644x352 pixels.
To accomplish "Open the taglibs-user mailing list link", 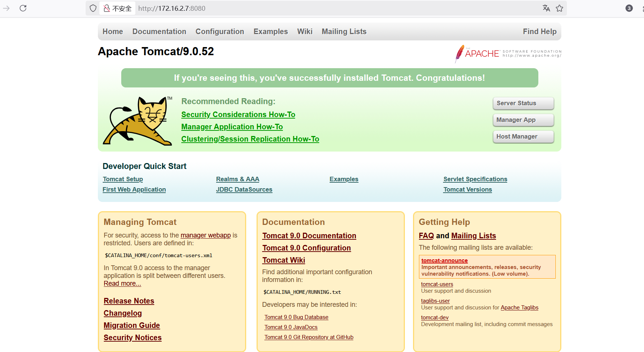I will point(435,301).
